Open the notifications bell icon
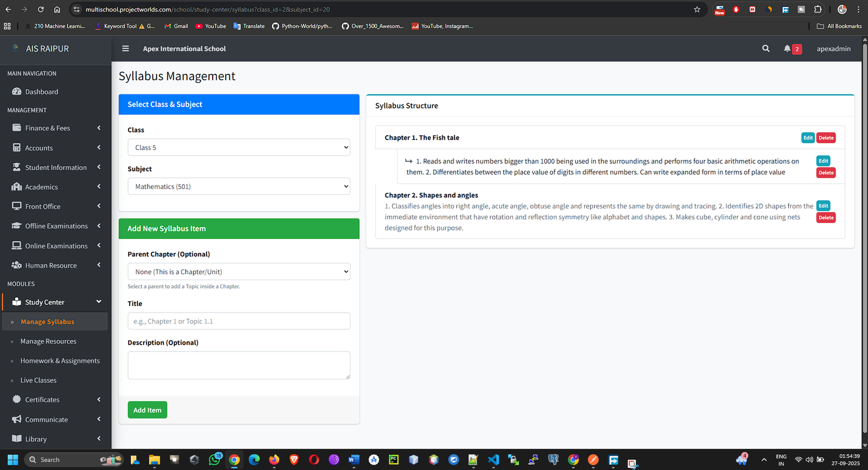 pos(787,49)
